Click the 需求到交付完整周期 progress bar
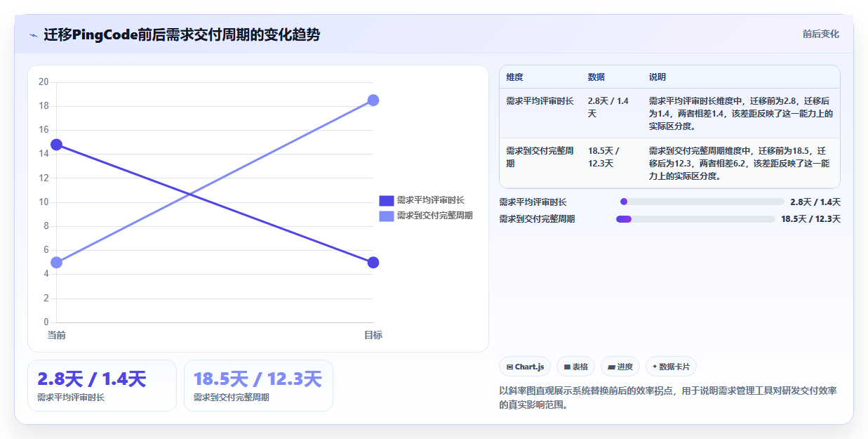868x439 pixels. click(x=695, y=219)
